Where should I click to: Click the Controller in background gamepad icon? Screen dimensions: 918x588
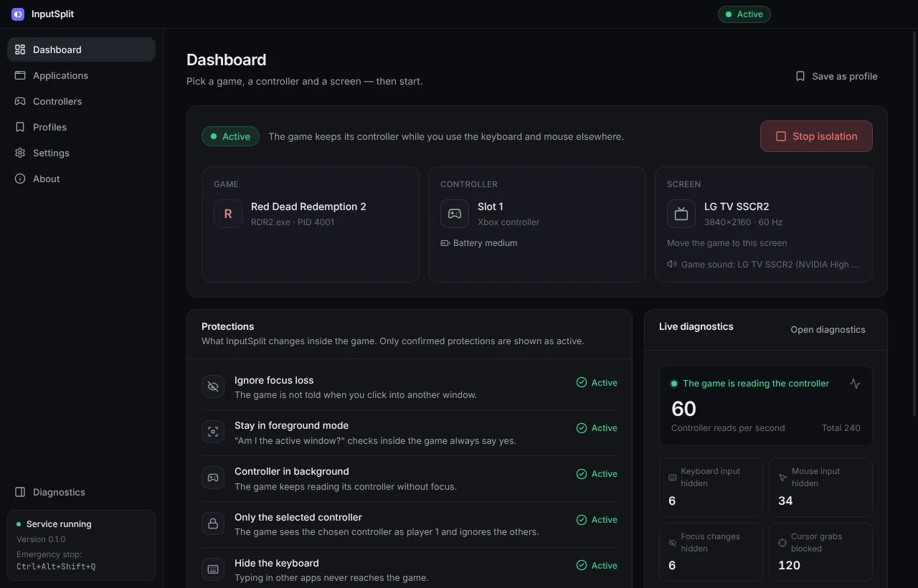[213, 478]
